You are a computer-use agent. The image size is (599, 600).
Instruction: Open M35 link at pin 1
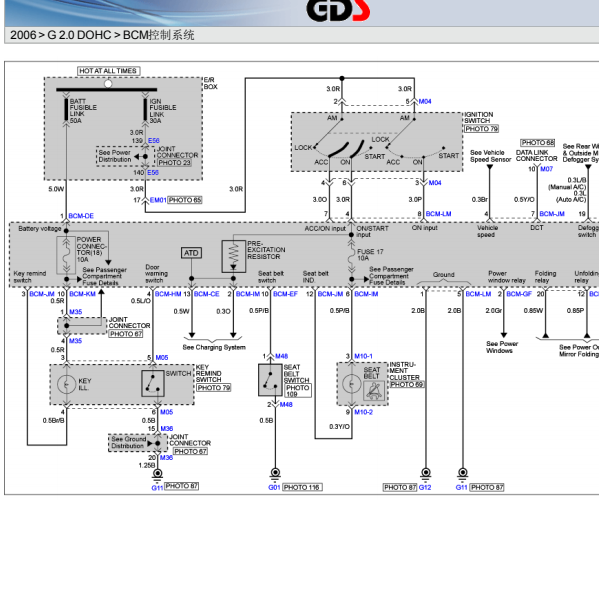76,312
